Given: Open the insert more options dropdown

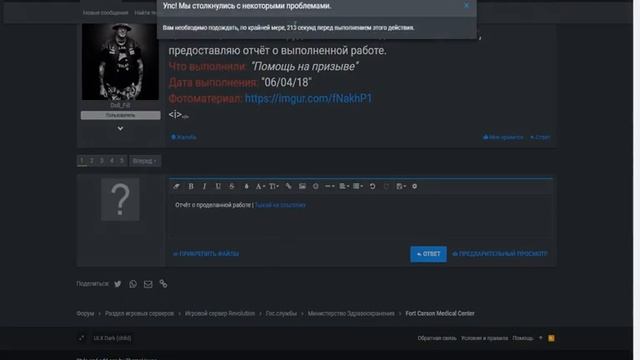Looking at the screenshot, I should click(x=329, y=186).
